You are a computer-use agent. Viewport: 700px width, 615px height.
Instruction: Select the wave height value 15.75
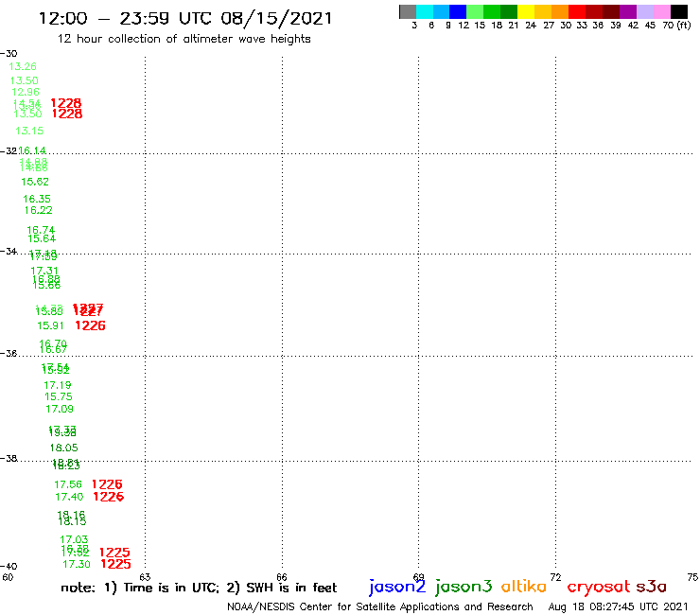pyautogui.click(x=59, y=396)
